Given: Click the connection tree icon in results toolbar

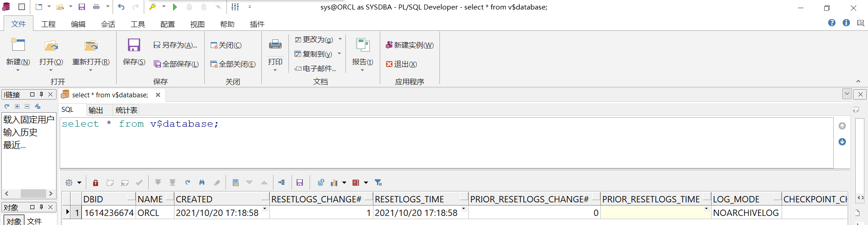Looking at the screenshot, I should point(282,182).
